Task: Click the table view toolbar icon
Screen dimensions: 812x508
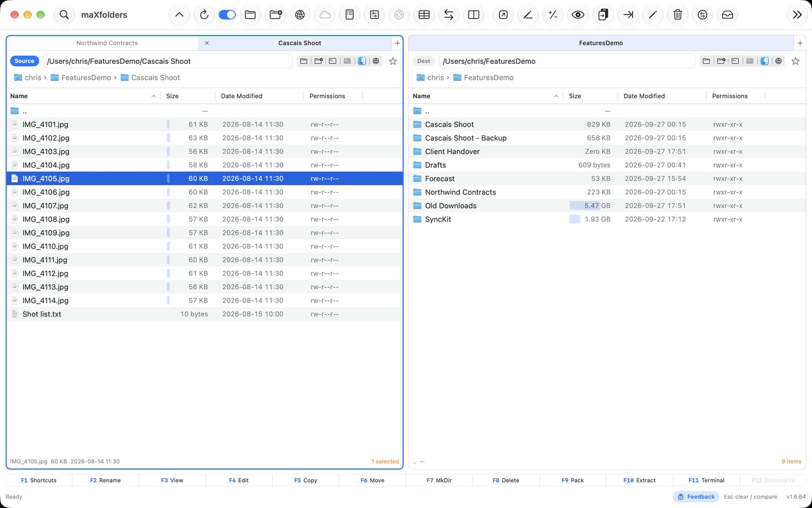Action: click(424, 15)
